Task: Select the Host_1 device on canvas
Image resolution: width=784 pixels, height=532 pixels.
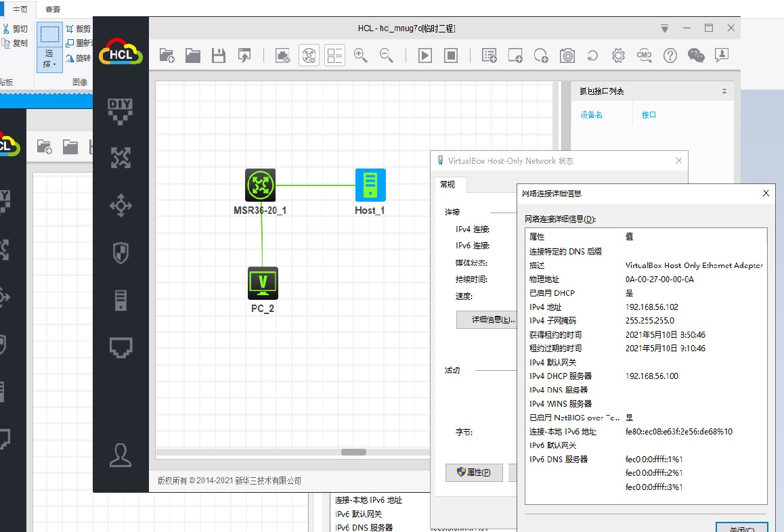Action: coord(370,185)
